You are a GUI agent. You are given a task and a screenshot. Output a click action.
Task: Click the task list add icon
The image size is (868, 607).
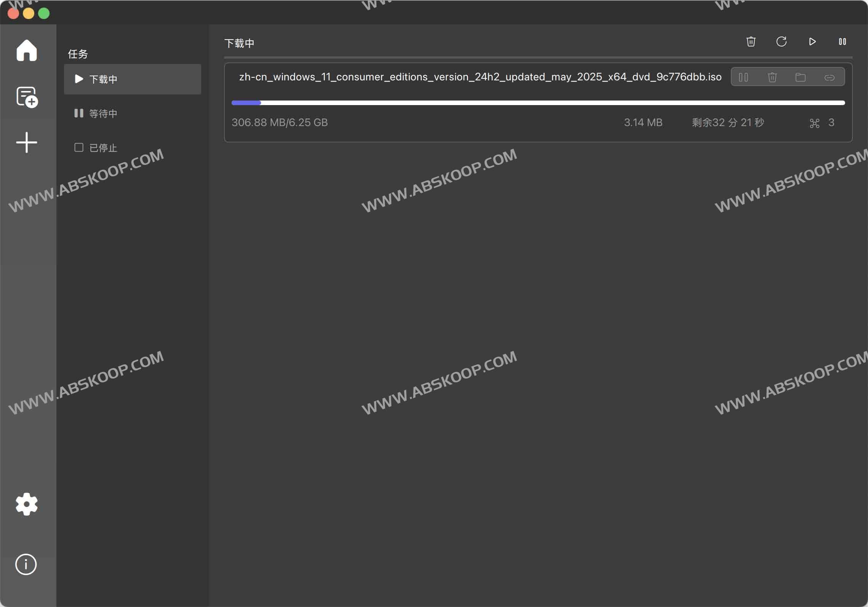tap(27, 97)
